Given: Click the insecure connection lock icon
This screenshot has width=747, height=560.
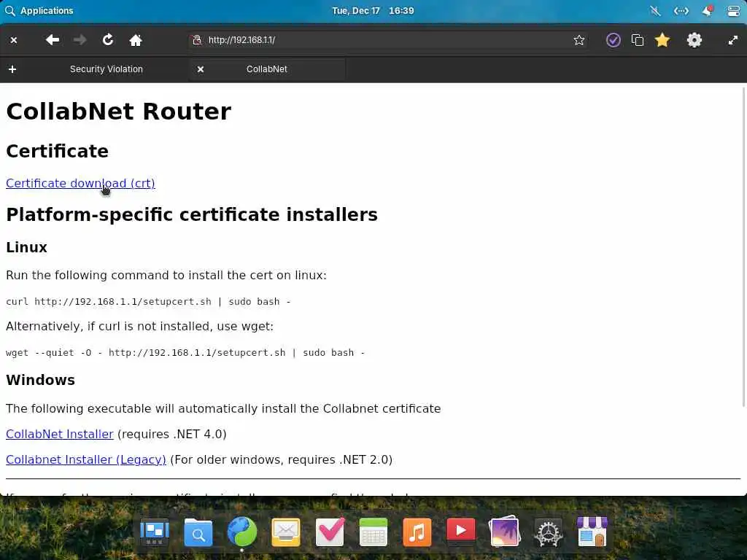Looking at the screenshot, I should [197, 40].
